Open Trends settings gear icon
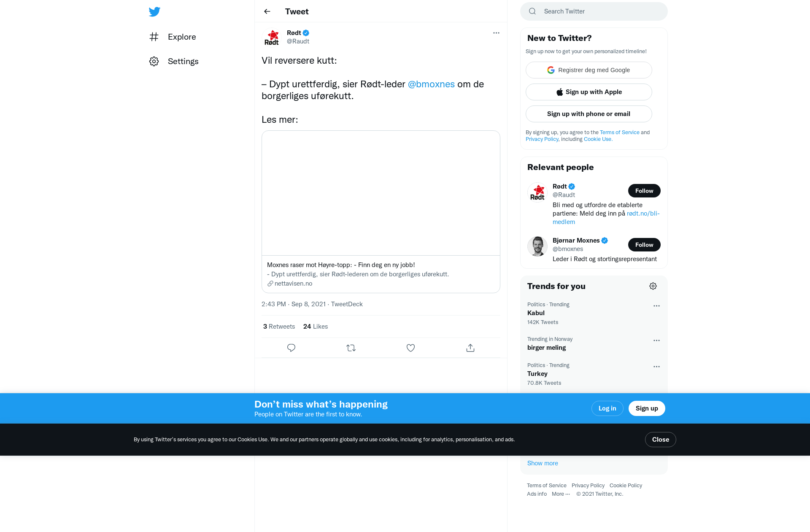This screenshot has width=810, height=532. tap(653, 286)
